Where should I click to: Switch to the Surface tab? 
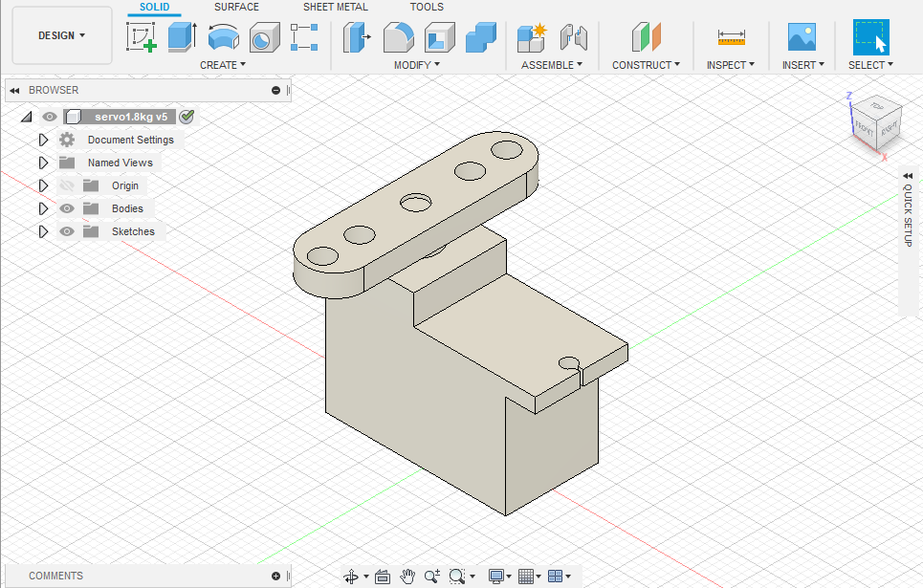pos(236,7)
